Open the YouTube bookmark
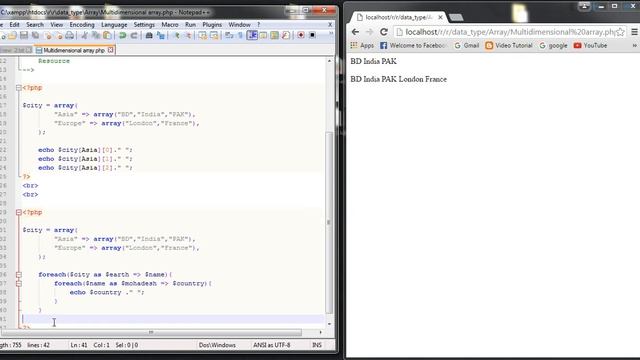 (x=590, y=46)
